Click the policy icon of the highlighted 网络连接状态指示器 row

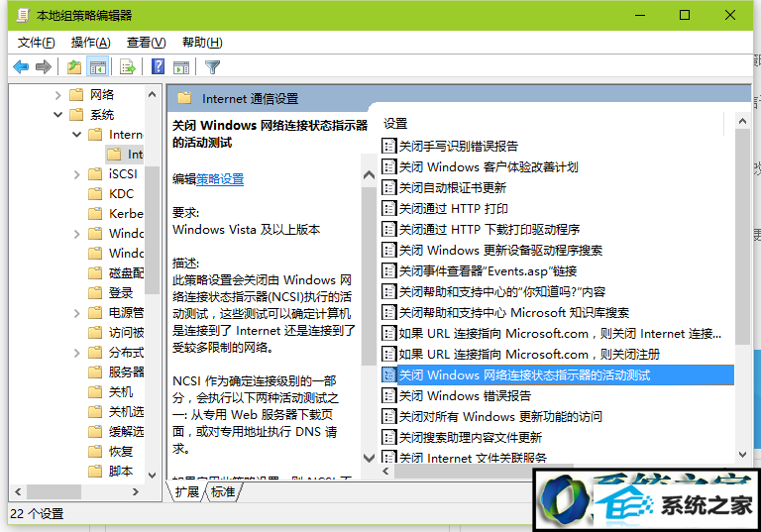click(388, 374)
